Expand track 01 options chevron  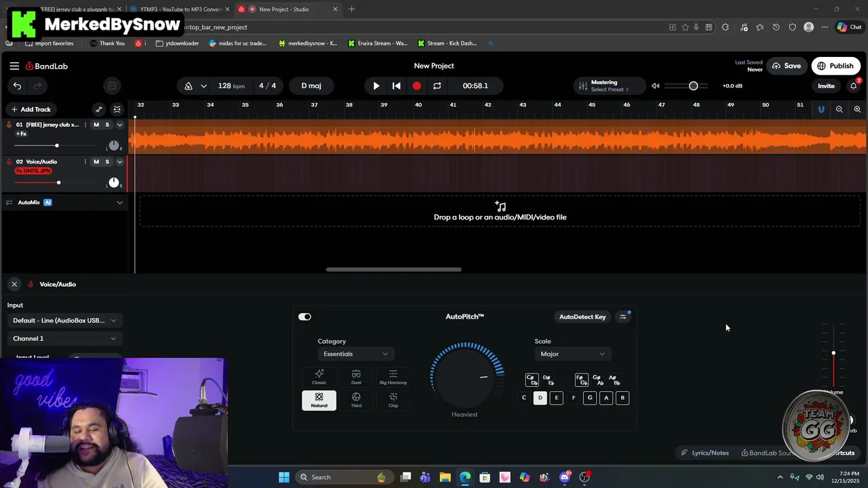pos(120,125)
